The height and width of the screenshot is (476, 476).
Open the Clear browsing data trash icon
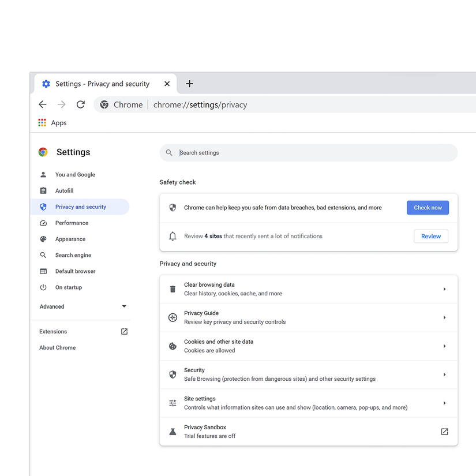[x=173, y=288]
